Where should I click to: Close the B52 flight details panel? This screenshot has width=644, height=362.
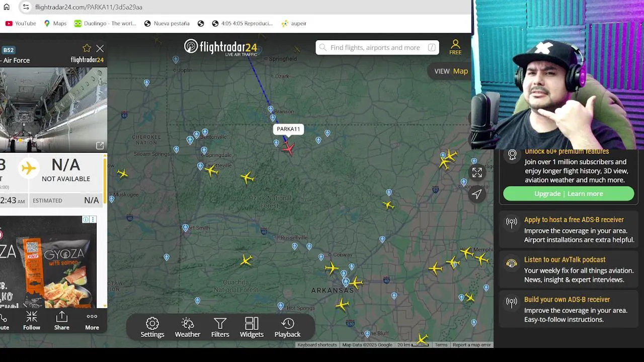(x=100, y=49)
